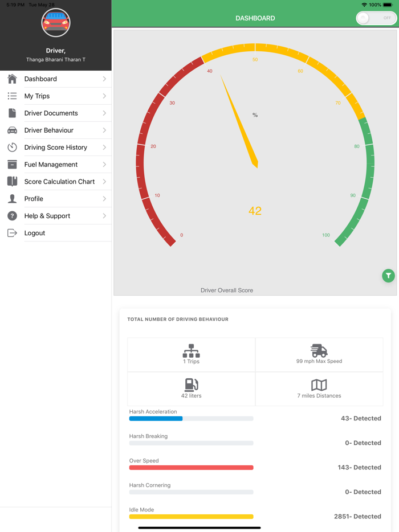Tap the Driver Overall Score caption
399x532 pixels.
[227, 290]
